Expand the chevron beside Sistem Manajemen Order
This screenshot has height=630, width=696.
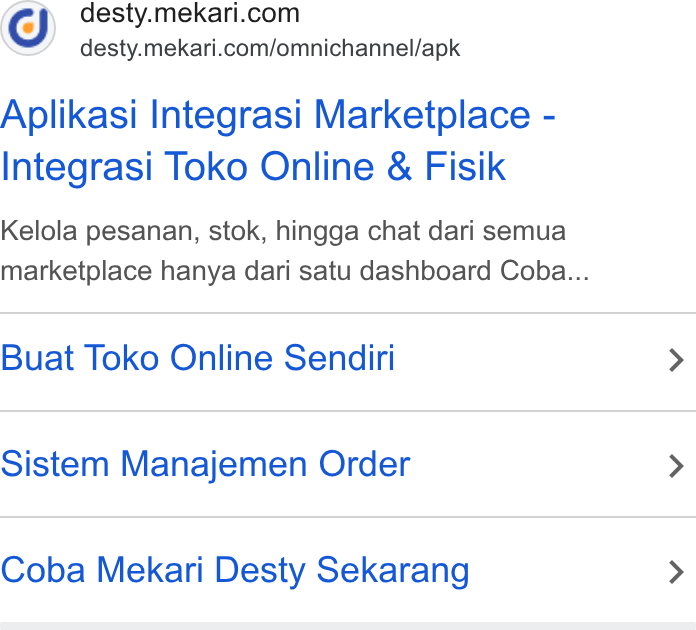pos(676,466)
